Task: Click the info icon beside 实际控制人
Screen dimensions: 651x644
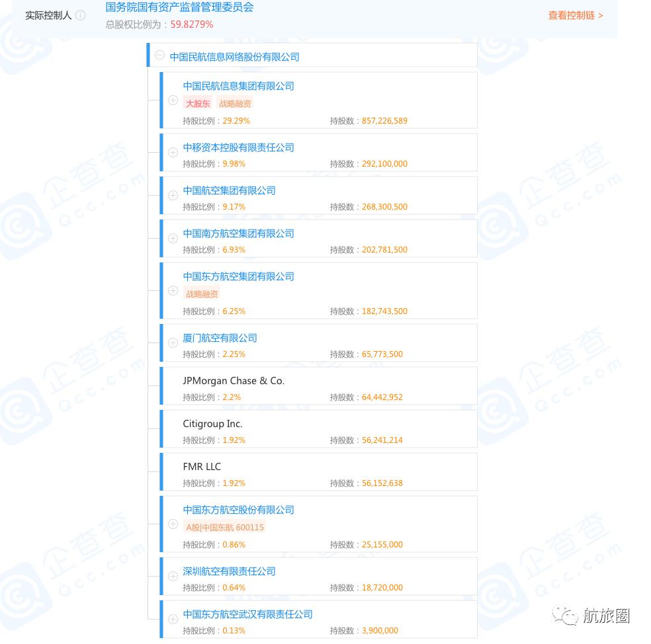Action: (x=80, y=15)
